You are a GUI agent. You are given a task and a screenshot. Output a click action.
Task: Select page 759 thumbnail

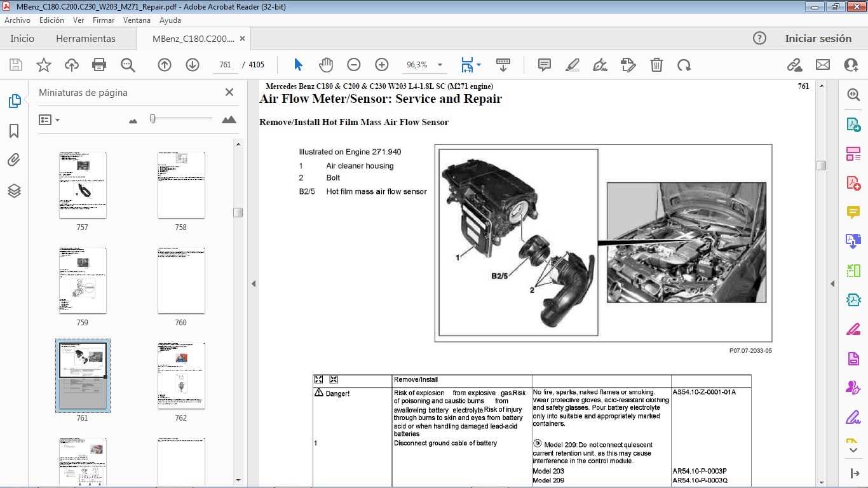pyautogui.click(x=83, y=280)
